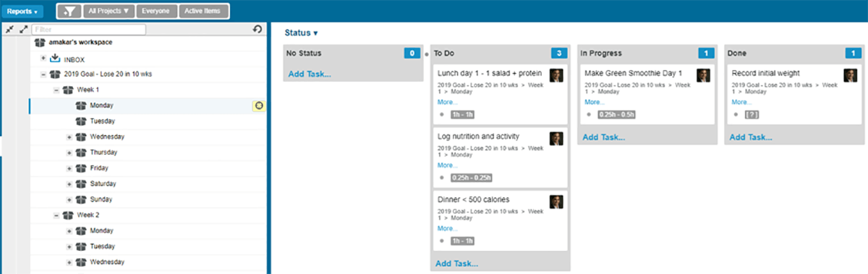The height and width of the screenshot is (274, 868).
Task: Collapse all tree items icon
Action: coord(9,29)
